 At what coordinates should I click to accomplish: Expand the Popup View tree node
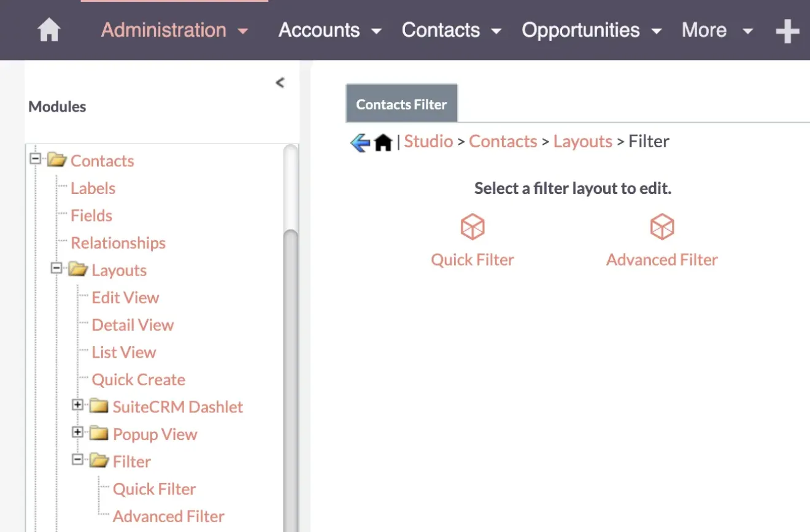click(x=77, y=432)
